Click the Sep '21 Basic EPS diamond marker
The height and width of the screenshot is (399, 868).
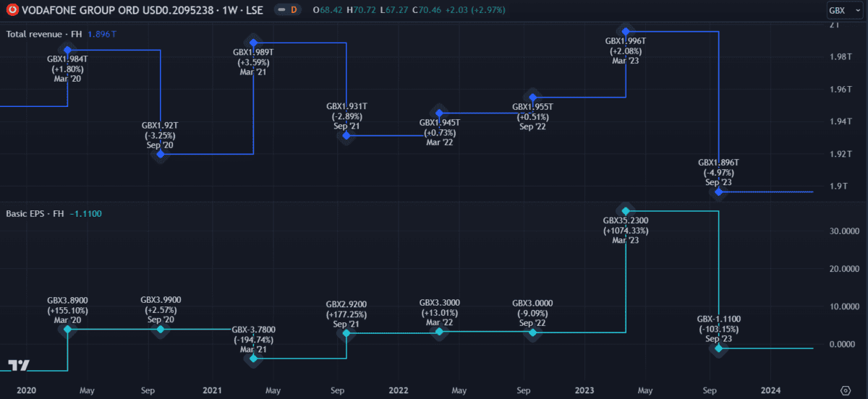[346, 333]
